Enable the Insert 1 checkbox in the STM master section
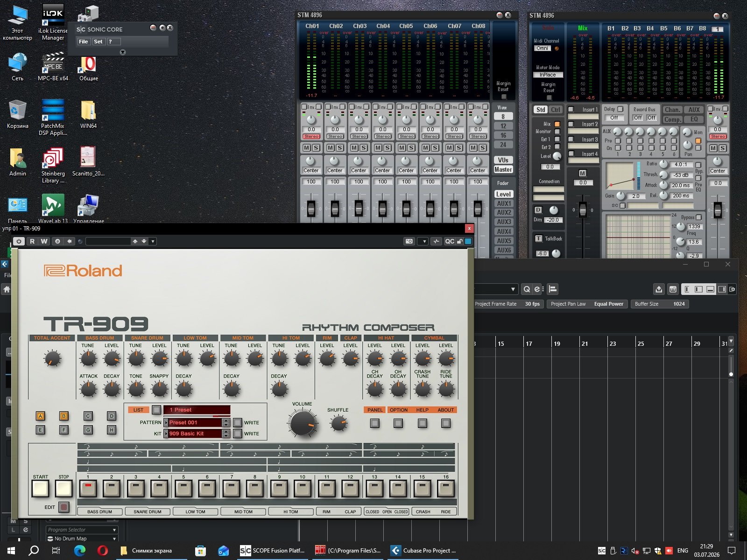The width and height of the screenshot is (747, 560). (x=571, y=110)
